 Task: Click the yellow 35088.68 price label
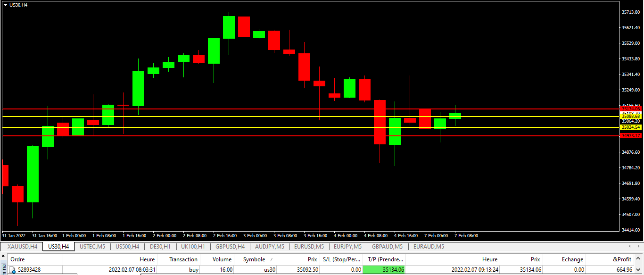click(x=631, y=117)
